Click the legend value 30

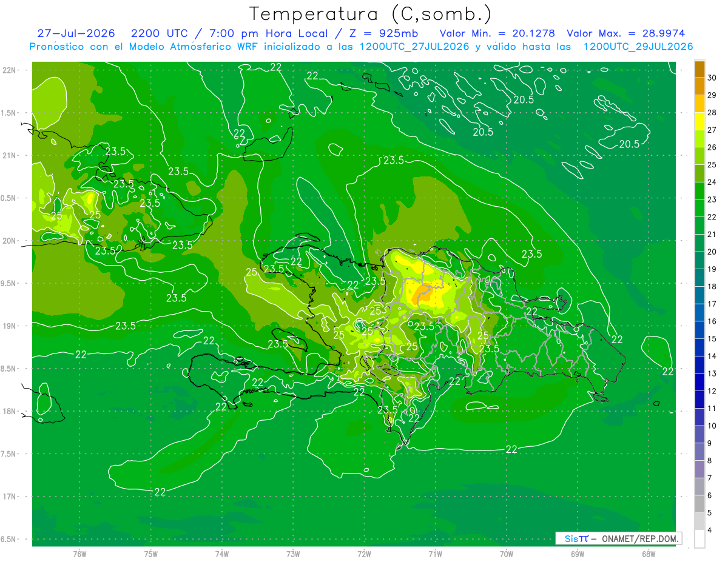click(712, 78)
